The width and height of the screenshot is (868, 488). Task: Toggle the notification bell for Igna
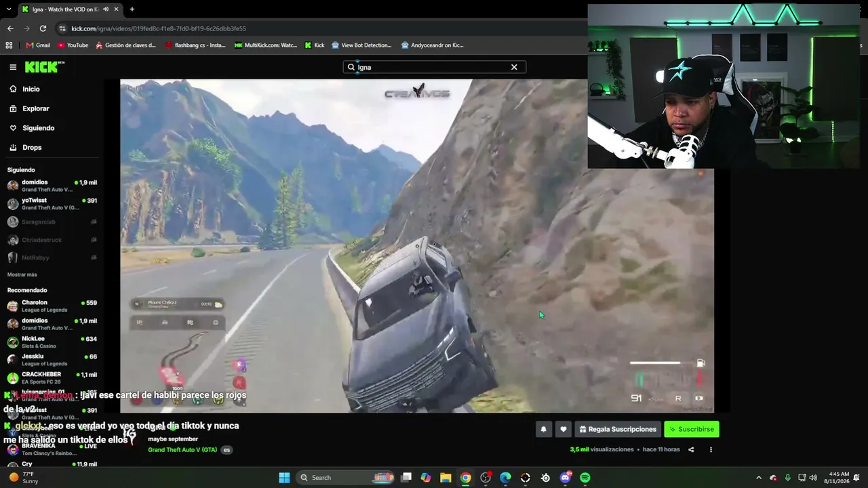pyautogui.click(x=543, y=429)
